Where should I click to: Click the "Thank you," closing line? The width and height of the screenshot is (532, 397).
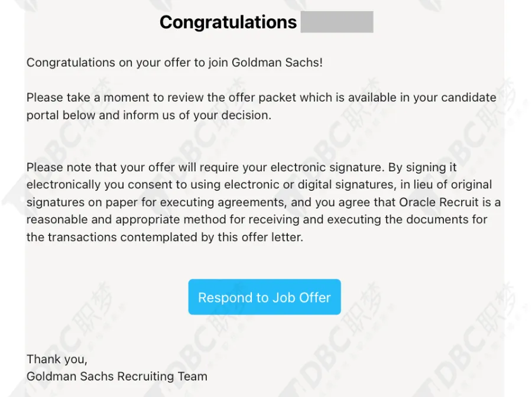point(57,359)
